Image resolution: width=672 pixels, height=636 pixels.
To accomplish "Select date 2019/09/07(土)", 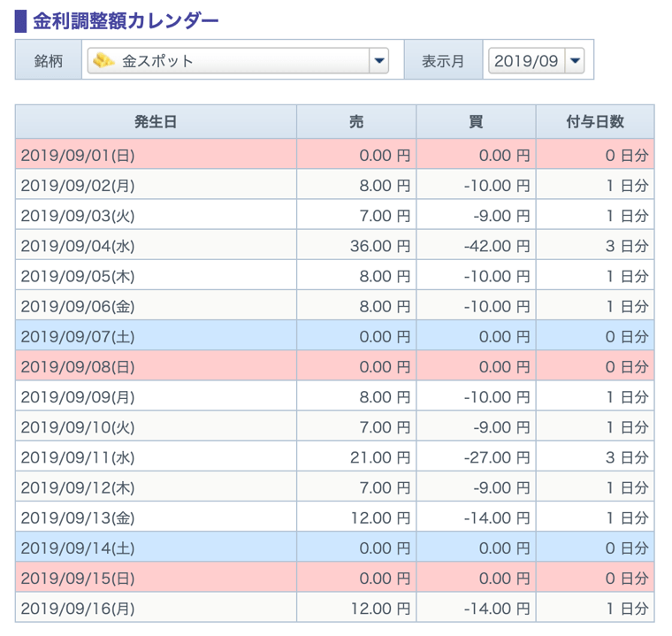I will (78, 337).
